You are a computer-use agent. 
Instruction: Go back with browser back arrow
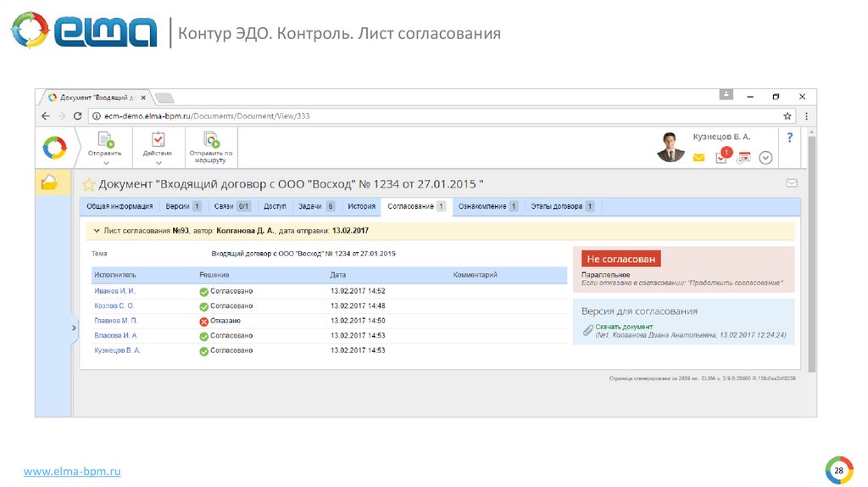pos(46,115)
